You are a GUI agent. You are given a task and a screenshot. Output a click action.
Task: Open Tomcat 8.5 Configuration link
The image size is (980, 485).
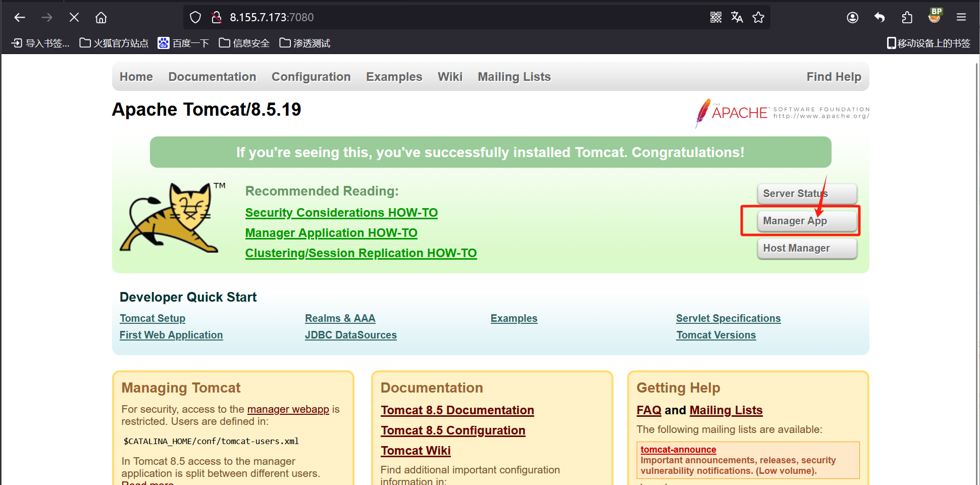(453, 430)
